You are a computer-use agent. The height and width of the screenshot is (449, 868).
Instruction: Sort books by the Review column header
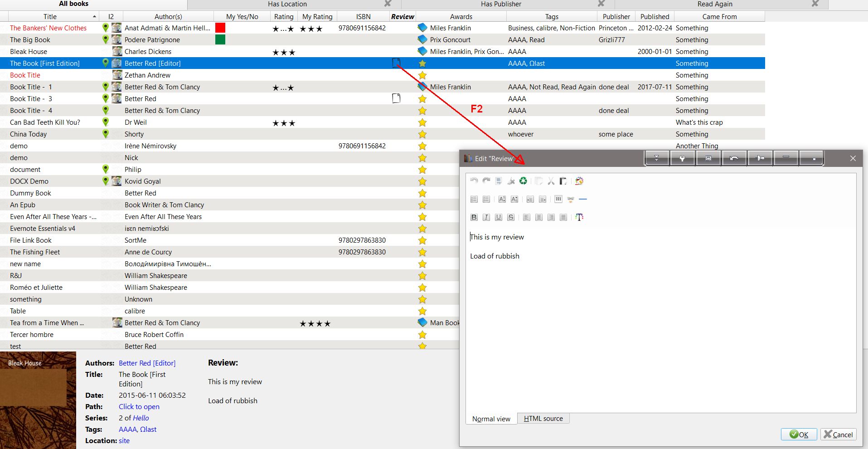pyautogui.click(x=402, y=16)
